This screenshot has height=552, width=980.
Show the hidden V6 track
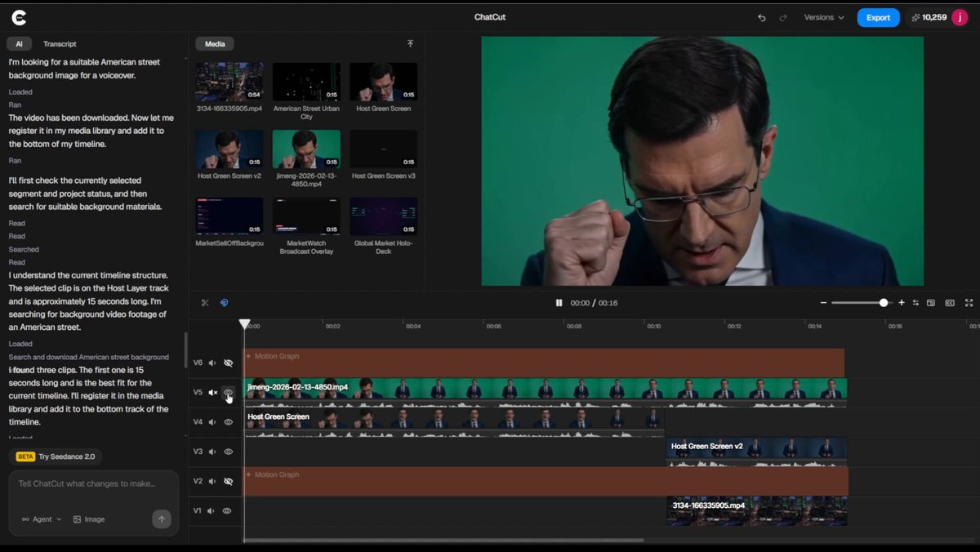pos(229,363)
